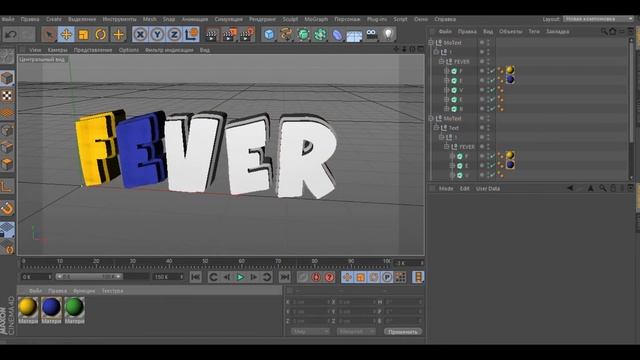The width and height of the screenshot is (640, 360).
Task: Toggle Y axis lock
Action: (x=157, y=35)
